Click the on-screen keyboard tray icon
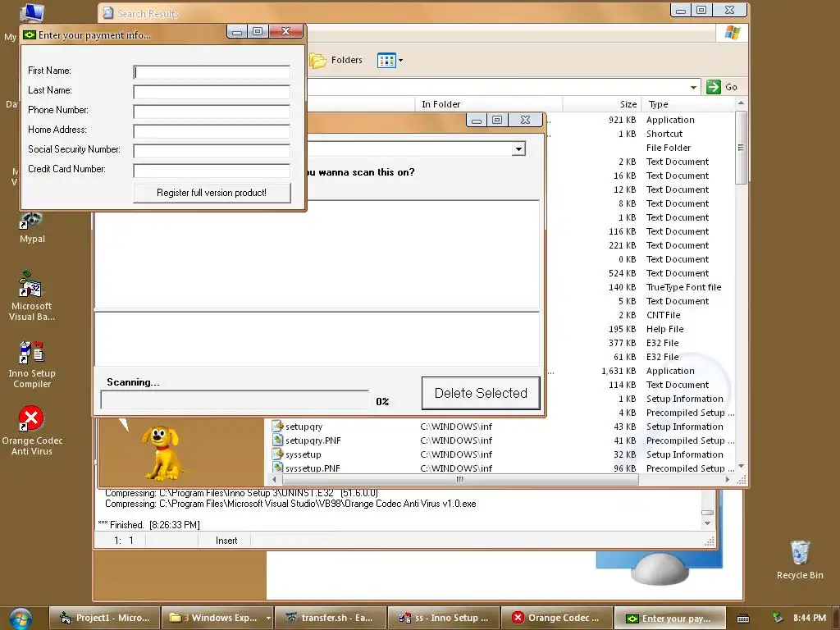 coord(743,619)
